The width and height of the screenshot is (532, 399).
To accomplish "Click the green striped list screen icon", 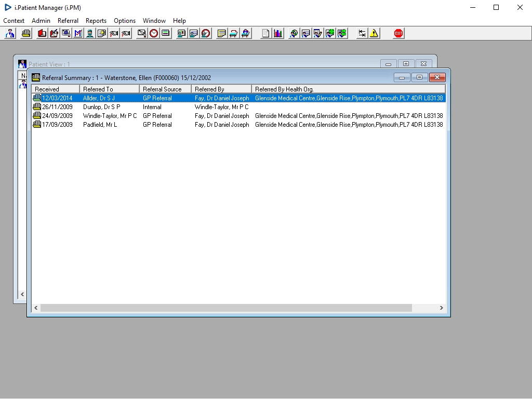I will click(x=166, y=33).
